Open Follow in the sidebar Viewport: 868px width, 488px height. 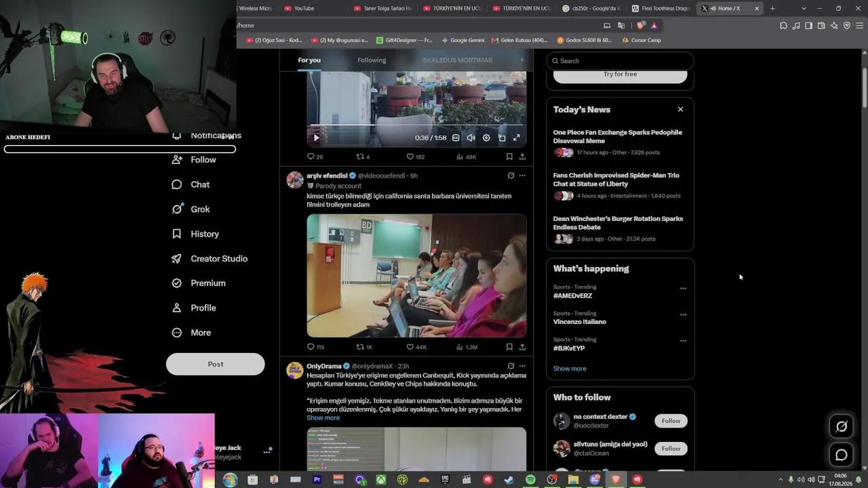(195, 160)
